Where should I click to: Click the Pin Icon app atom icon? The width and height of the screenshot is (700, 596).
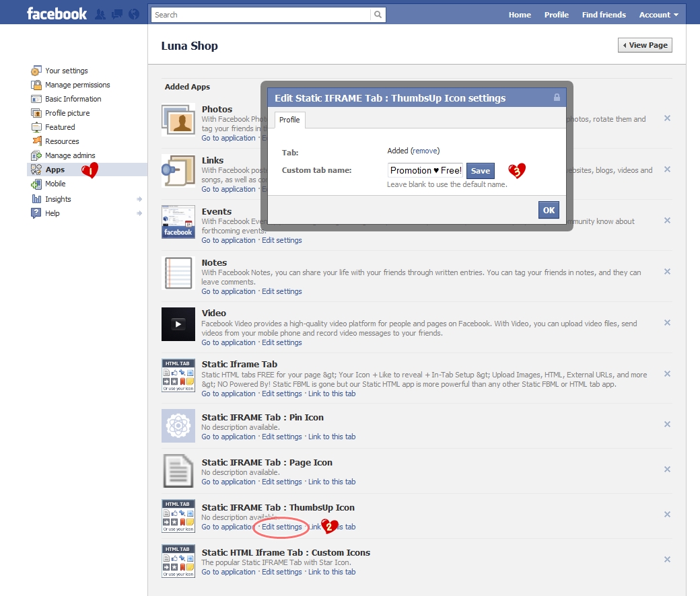pyautogui.click(x=178, y=426)
